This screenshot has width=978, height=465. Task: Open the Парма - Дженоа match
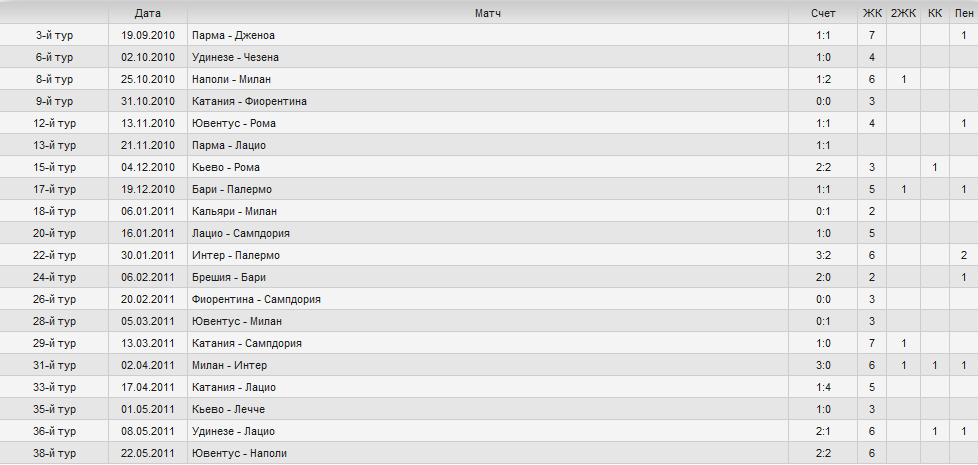(233, 36)
